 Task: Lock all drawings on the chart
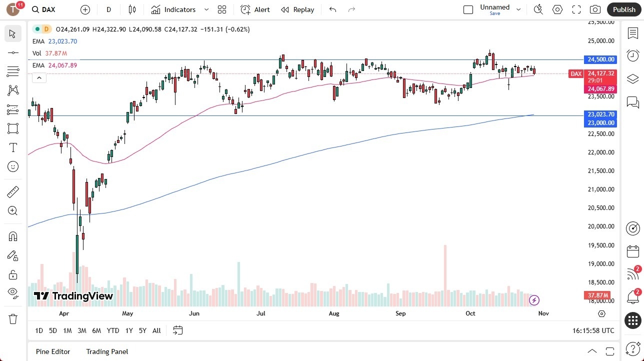coord(12,274)
